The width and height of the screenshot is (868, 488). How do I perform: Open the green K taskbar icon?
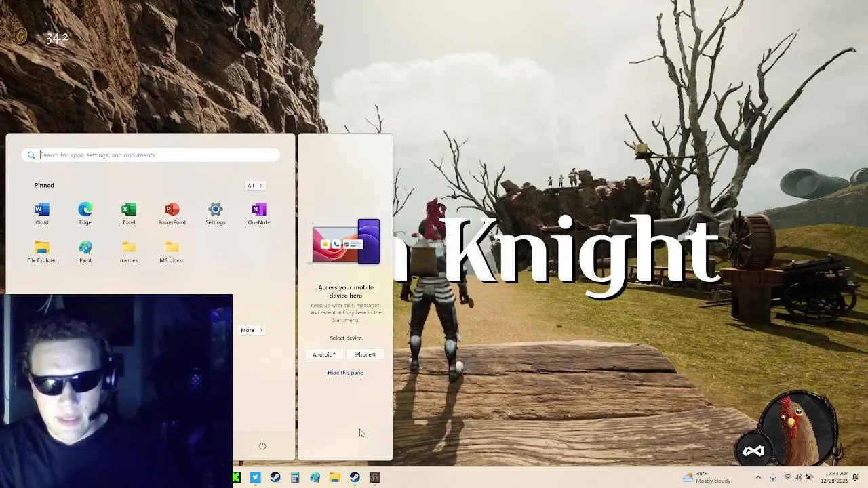(237, 477)
